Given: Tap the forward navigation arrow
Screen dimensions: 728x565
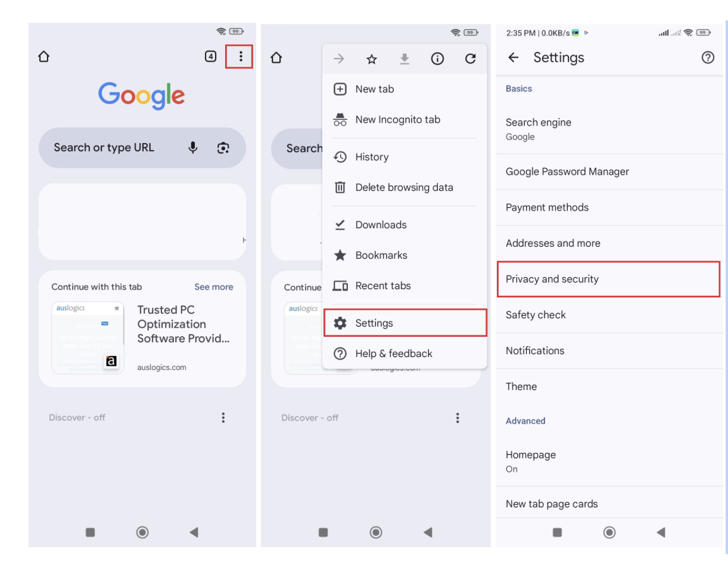Looking at the screenshot, I should coord(339,59).
